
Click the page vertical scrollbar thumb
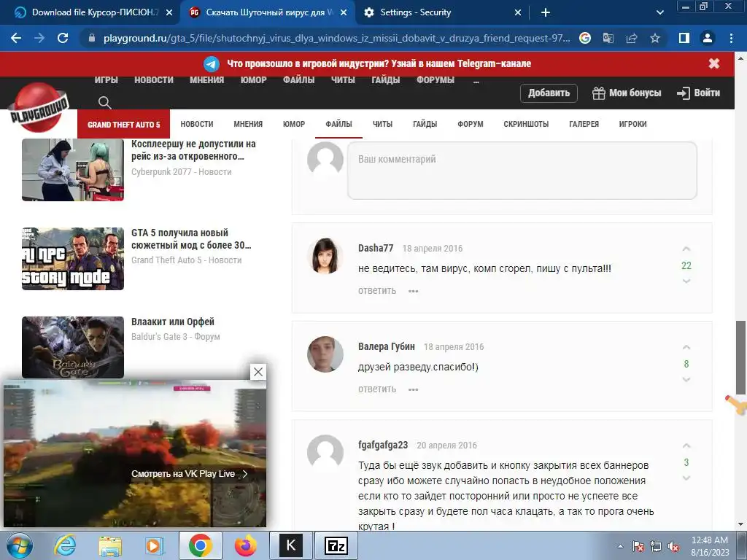pyautogui.click(x=740, y=357)
